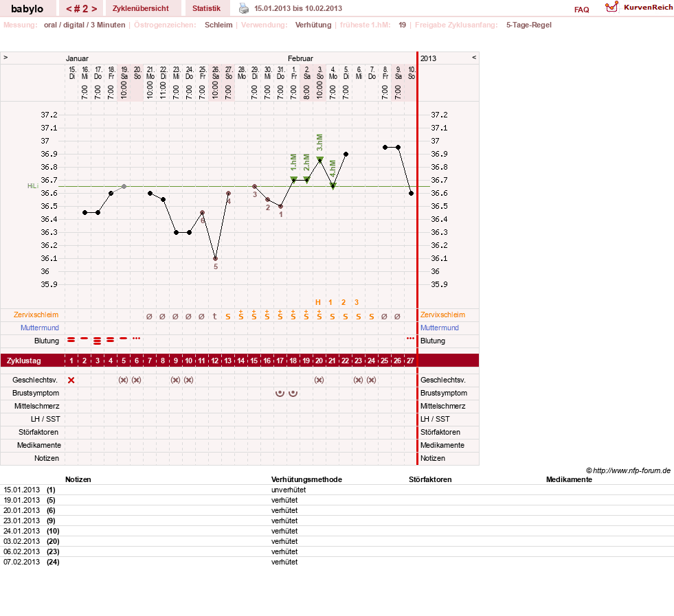
Task: Click the Februar month label
Action: pos(300,58)
